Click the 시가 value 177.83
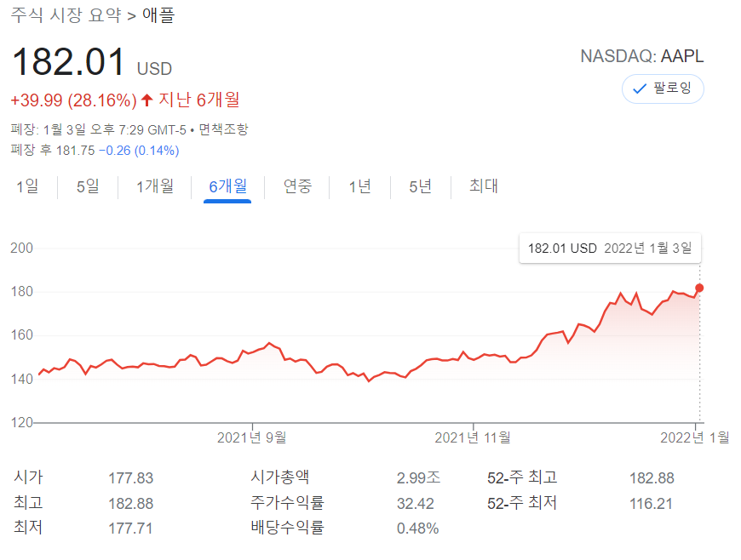 tap(131, 478)
